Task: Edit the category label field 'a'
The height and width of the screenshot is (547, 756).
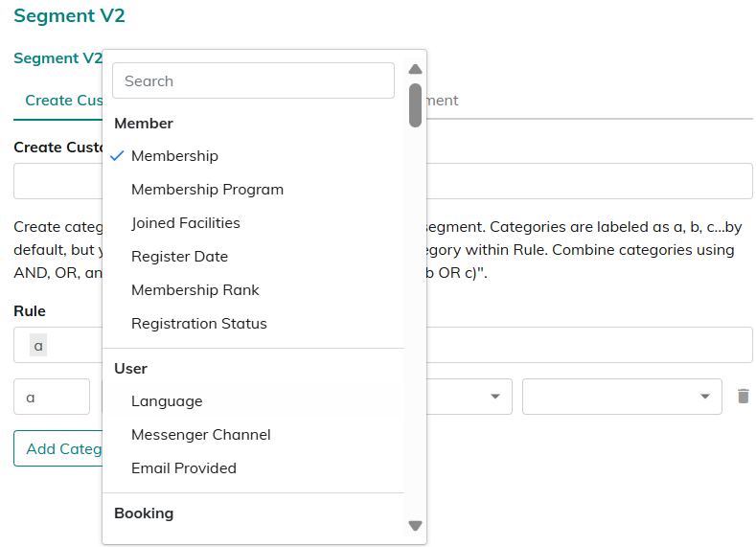Action: [x=52, y=397]
